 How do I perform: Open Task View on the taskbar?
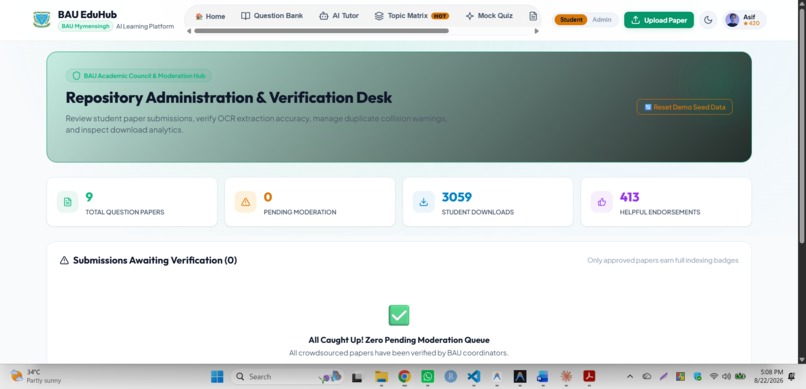click(357, 377)
